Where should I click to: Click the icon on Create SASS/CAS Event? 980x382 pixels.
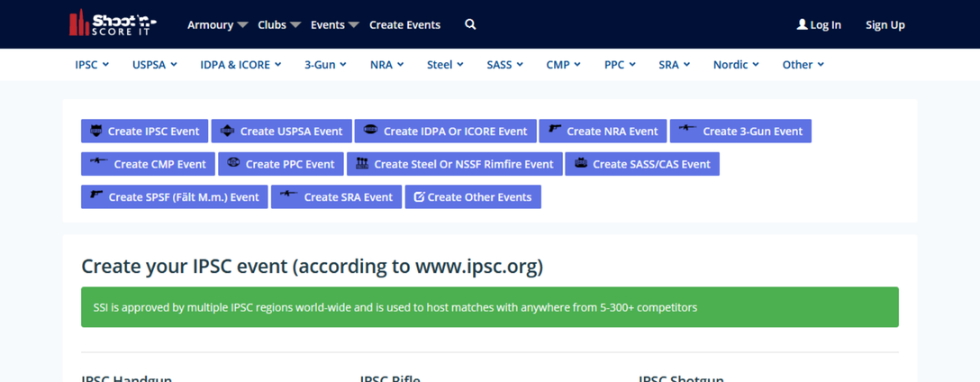click(581, 163)
